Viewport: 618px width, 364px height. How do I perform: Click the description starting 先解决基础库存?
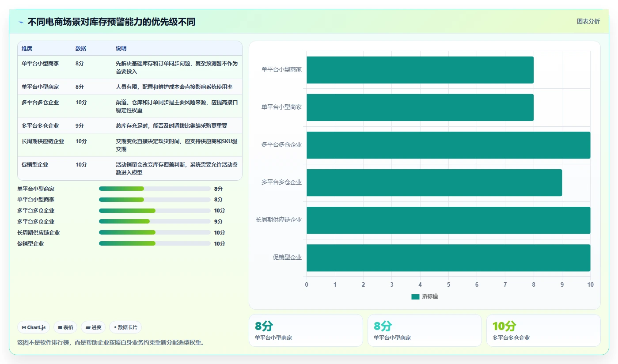point(177,67)
